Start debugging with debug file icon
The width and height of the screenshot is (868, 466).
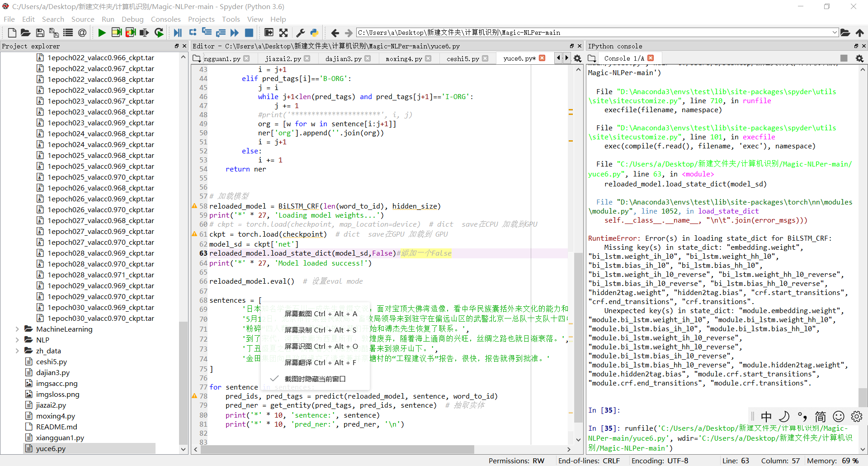(x=178, y=33)
